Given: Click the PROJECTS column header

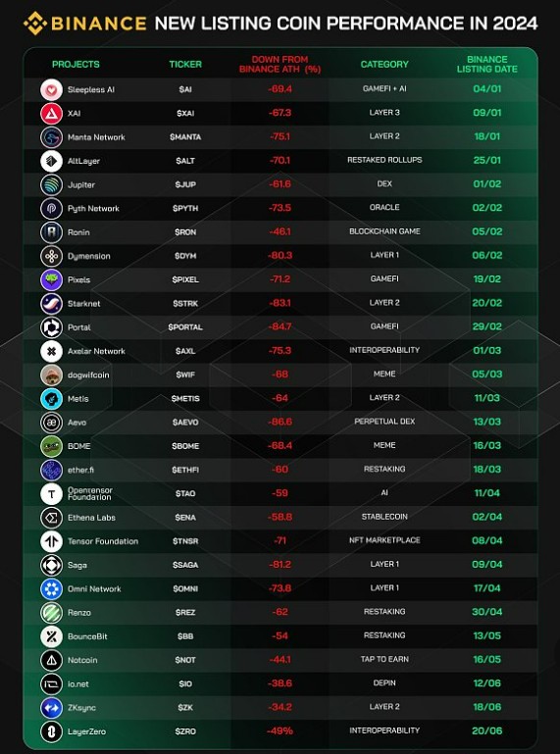Looking at the screenshot, I should coord(76,65).
